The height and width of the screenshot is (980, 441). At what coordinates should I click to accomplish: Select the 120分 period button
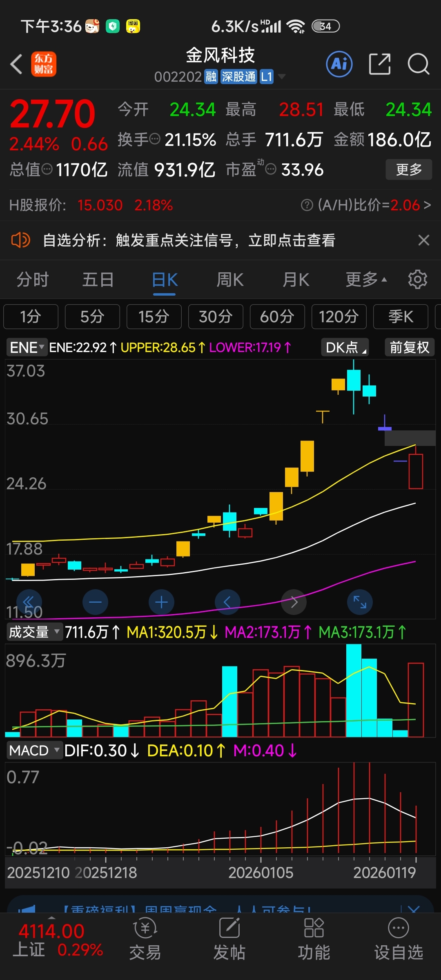coord(339,316)
